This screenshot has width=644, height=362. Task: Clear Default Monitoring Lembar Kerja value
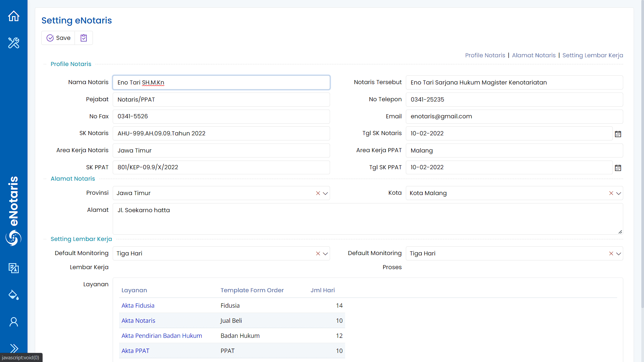(318, 254)
